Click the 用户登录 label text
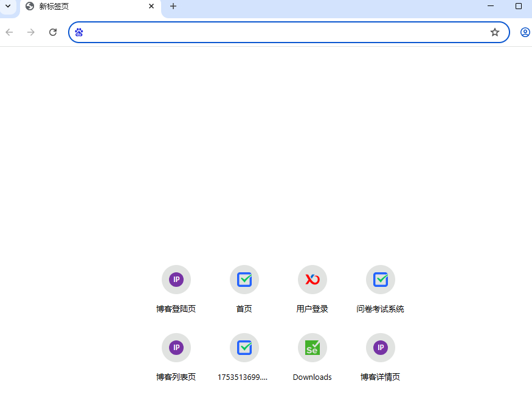The image size is (532, 406). coord(312,309)
